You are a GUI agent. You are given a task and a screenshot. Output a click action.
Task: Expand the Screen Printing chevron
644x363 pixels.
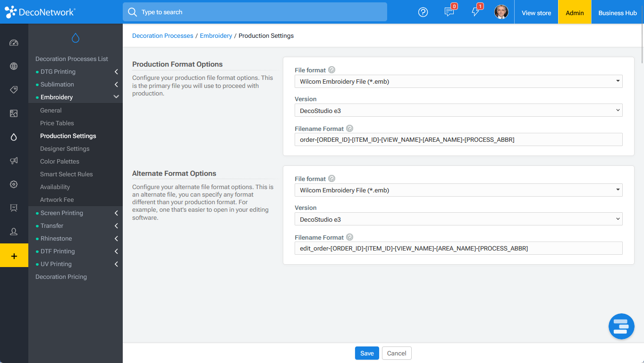116,213
